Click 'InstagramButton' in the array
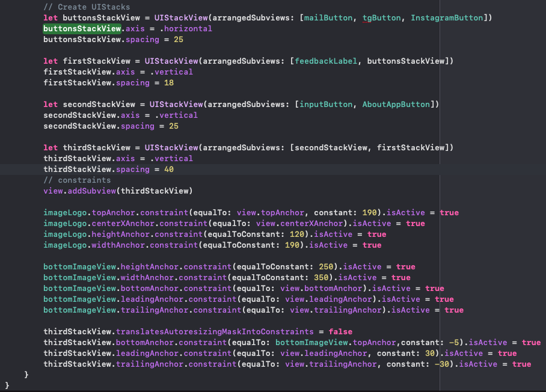 click(447, 18)
